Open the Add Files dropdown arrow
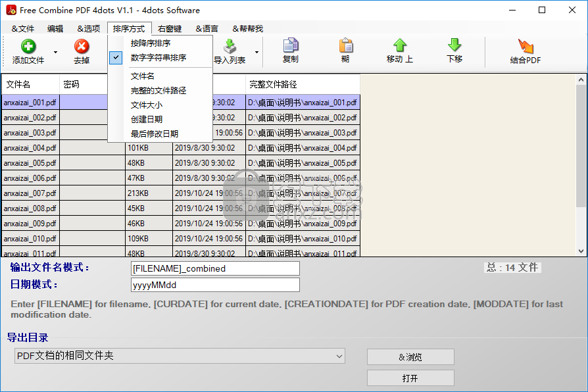Screen dimensions: 588x392 pyautogui.click(x=55, y=52)
